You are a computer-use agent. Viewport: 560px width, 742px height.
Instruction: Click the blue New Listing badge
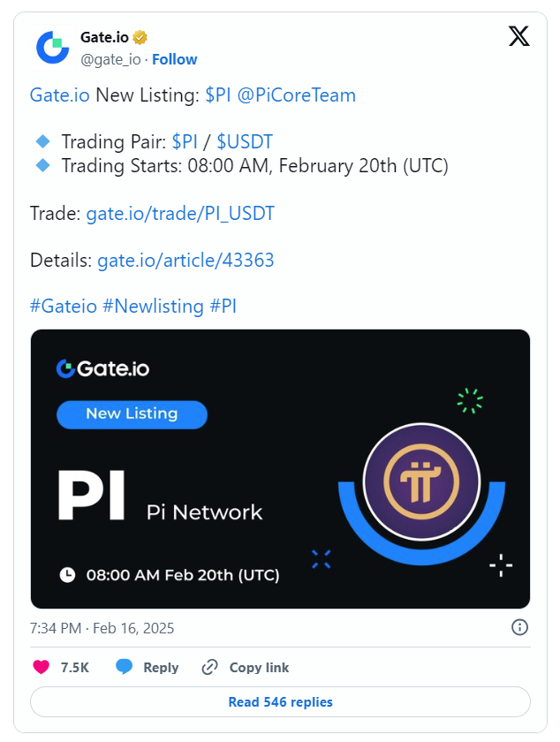(x=132, y=414)
